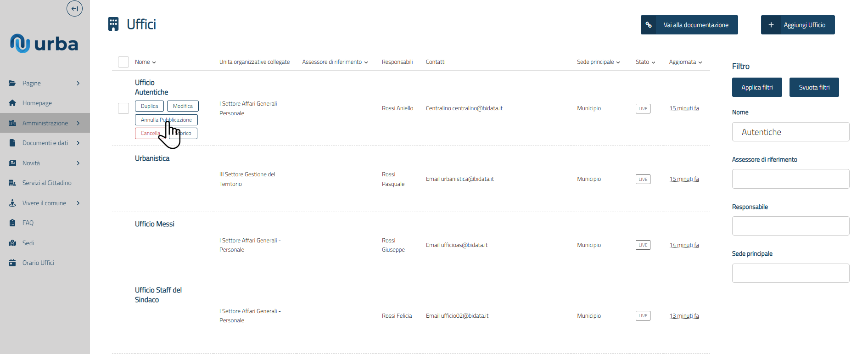Screen dimensions: 868x354
Task: Sort by Stato column dropdown
Action: (645, 62)
